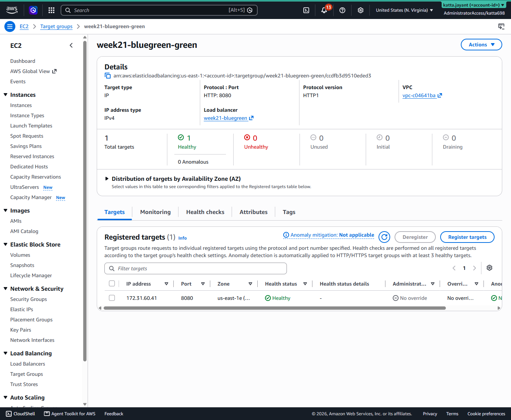Open Security Groups in the sidebar
Image resolution: width=511 pixels, height=420 pixels.
tap(28, 299)
